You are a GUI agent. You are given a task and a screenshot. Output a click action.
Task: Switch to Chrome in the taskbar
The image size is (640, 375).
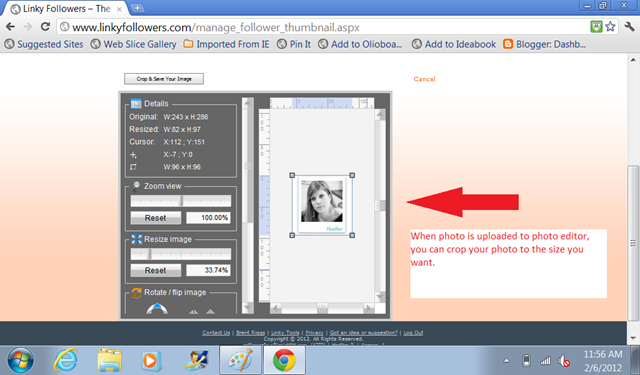tap(284, 360)
